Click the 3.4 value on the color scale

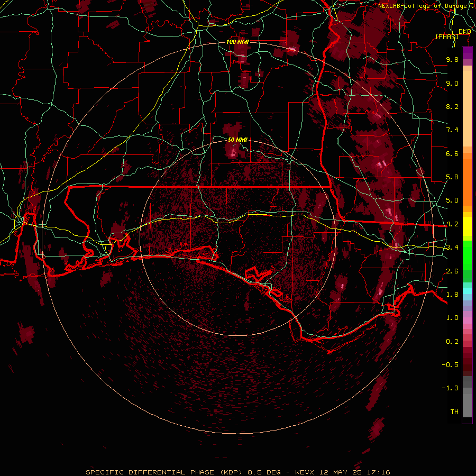[452, 248]
